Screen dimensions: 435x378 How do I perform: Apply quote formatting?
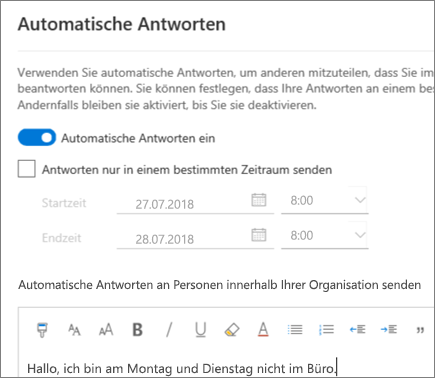420,330
